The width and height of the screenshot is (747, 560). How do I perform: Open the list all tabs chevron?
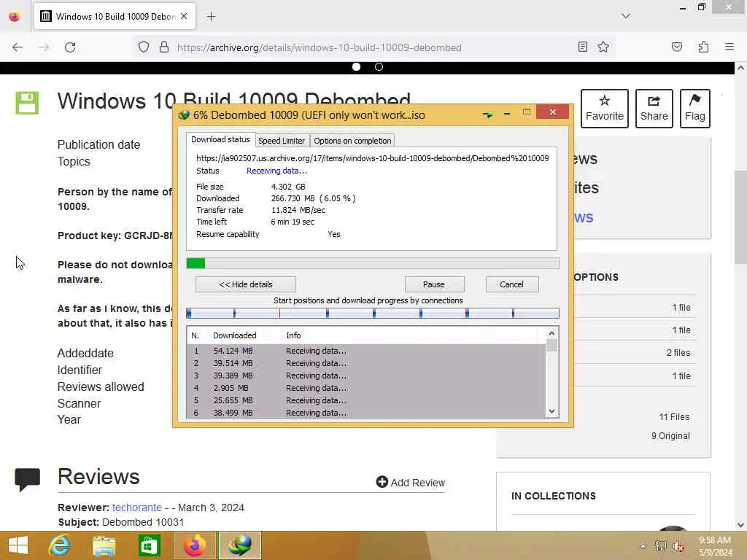[x=625, y=16]
